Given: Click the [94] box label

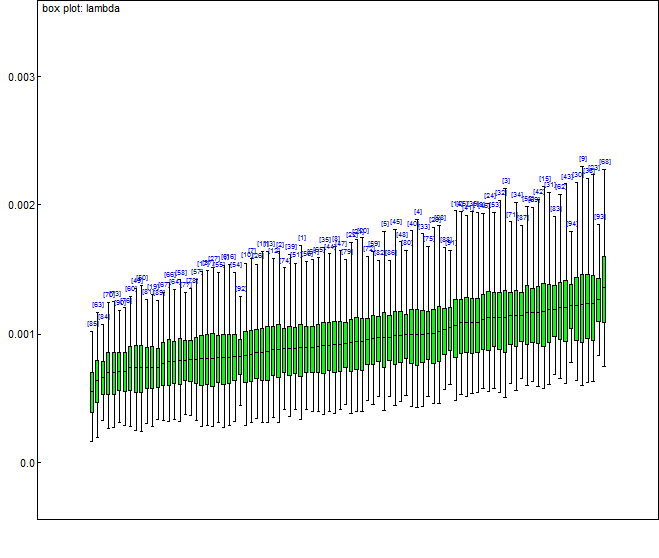Looking at the screenshot, I should [572, 224].
